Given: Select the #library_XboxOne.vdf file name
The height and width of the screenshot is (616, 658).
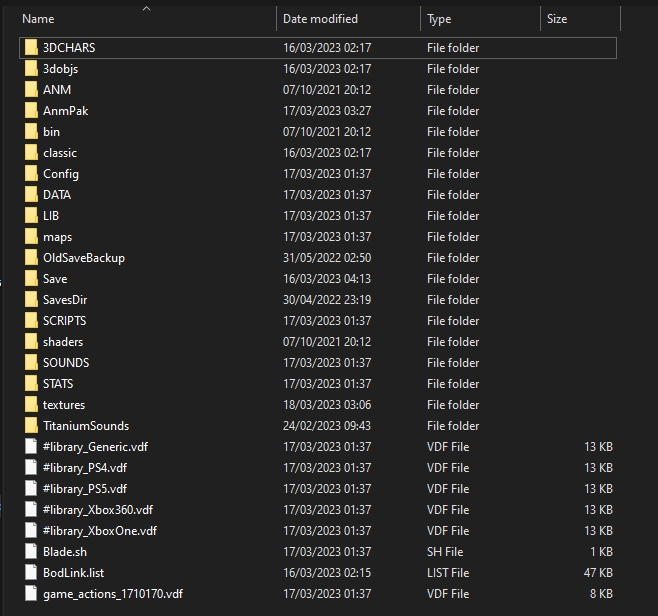Looking at the screenshot, I should [100, 530].
